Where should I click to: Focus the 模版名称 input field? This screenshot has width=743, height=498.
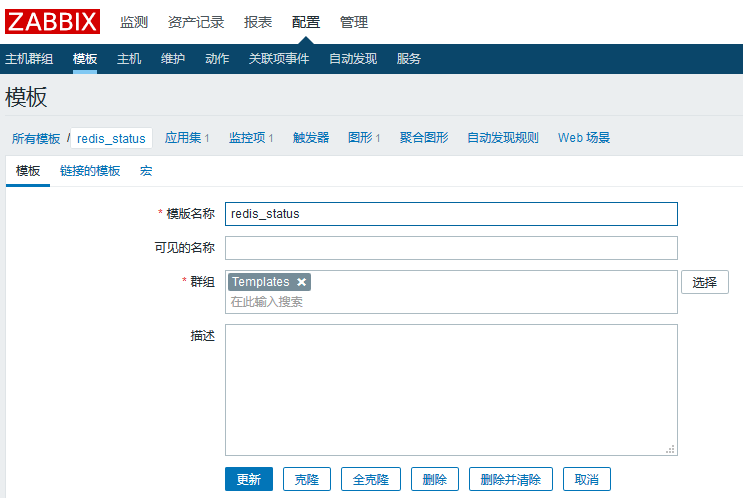(x=451, y=214)
